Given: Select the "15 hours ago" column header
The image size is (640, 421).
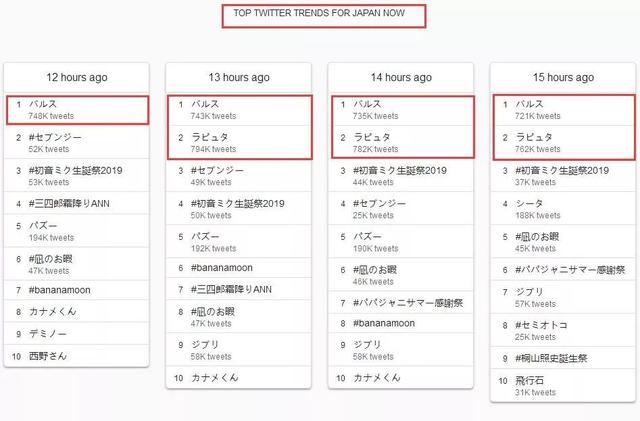Looking at the screenshot, I should 564,77.
